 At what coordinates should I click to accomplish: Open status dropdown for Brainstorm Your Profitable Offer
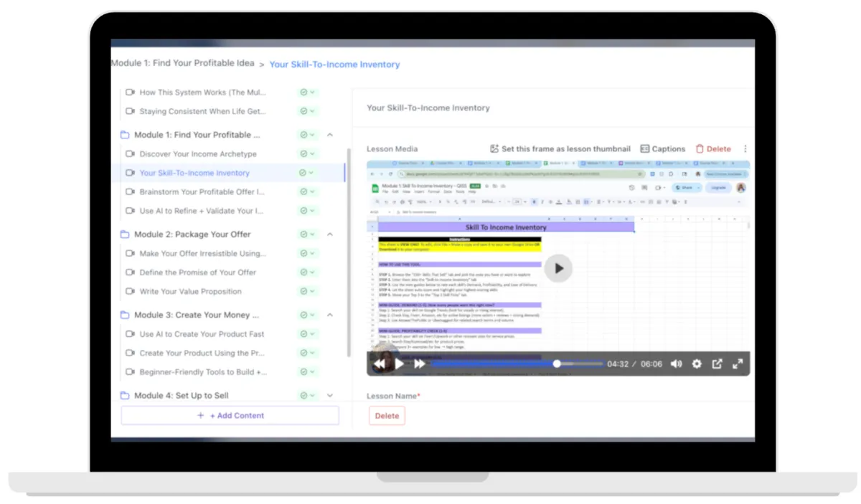click(308, 192)
